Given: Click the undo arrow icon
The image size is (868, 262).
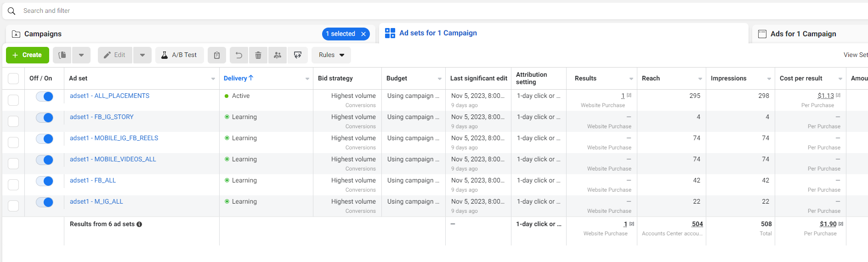Looking at the screenshot, I should click(239, 55).
